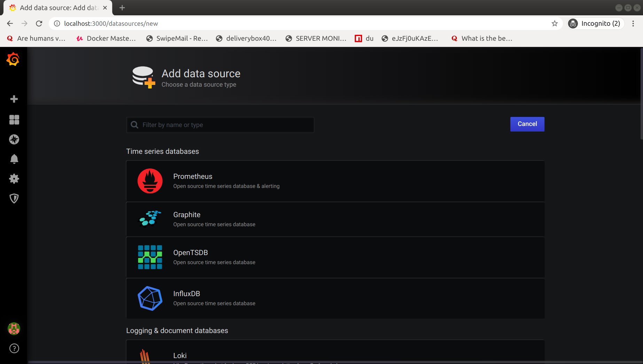The width and height of the screenshot is (643, 364).
Task: Open the 'Docker Maste...' bookmark
Action: [x=106, y=38]
